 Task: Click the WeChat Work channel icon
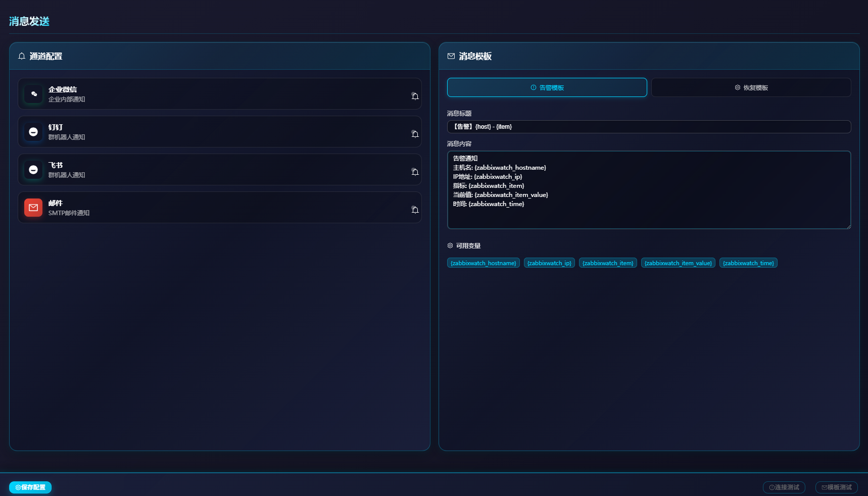point(33,94)
